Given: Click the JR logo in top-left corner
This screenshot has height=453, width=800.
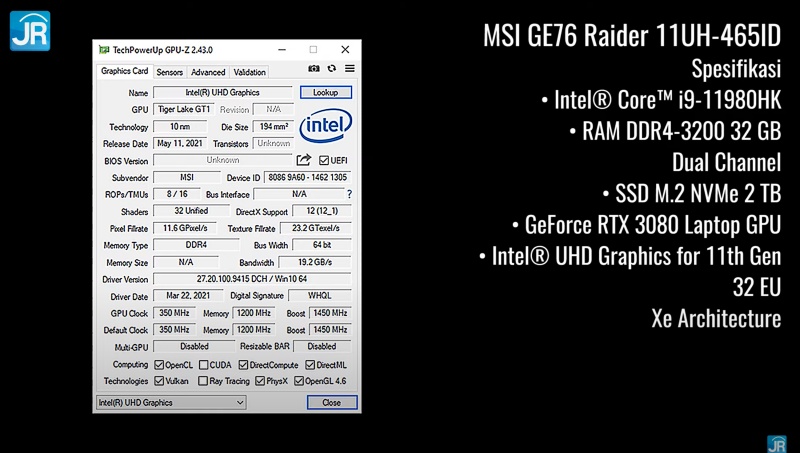Looking at the screenshot, I should (x=29, y=30).
